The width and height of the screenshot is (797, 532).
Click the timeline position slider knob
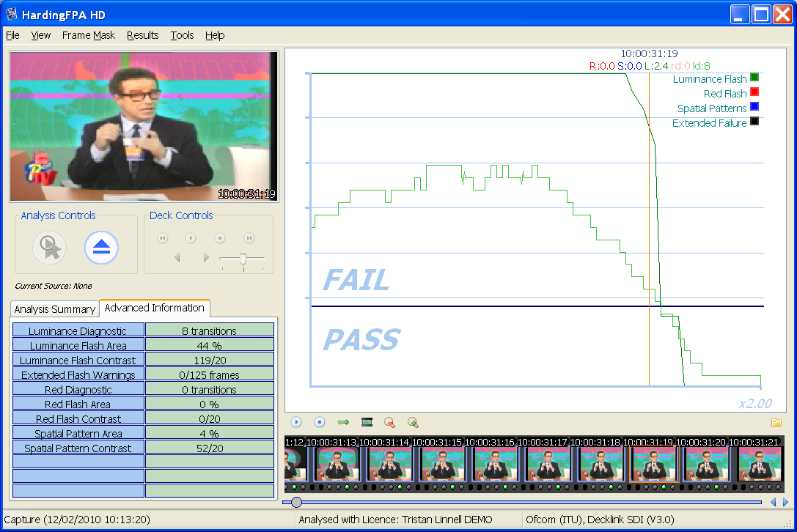pyautogui.click(x=296, y=502)
